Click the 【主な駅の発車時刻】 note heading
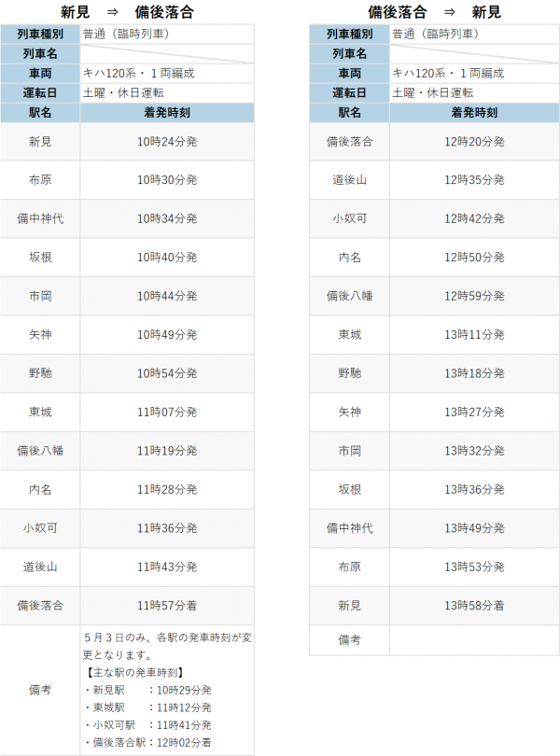 133,673
